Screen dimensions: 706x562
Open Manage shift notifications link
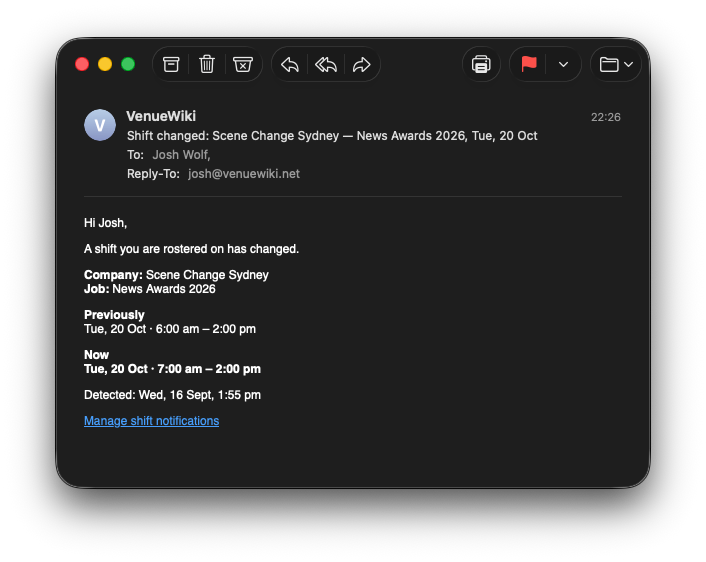tap(151, 421)
